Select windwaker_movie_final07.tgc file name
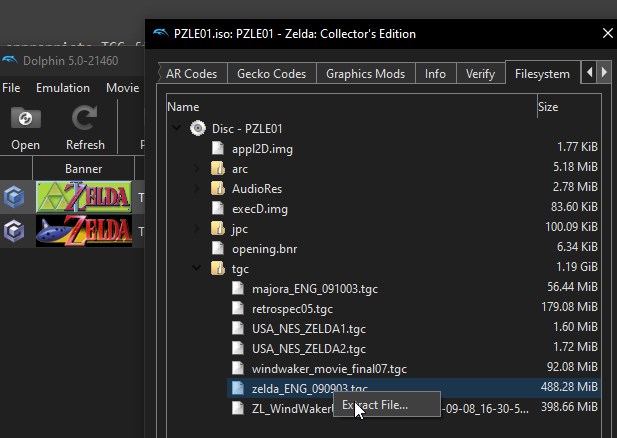This screenshot has width=617, height=438. coord(329,369)
